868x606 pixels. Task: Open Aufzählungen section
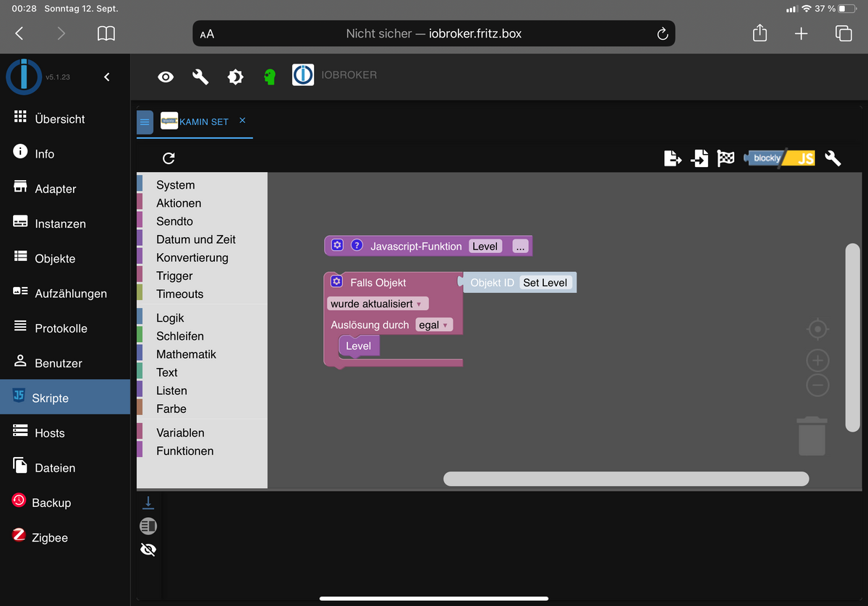coord(65,293)
